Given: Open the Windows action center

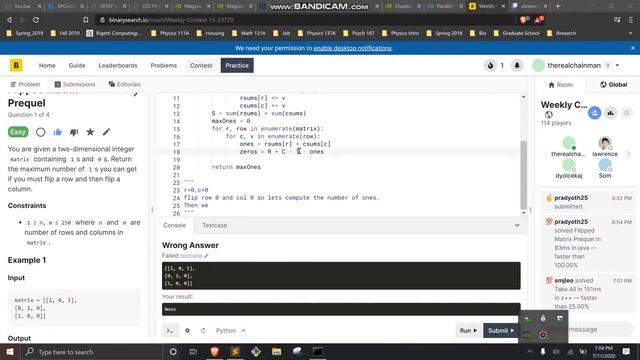Looking at the screenshot, I should click(626, 351).
